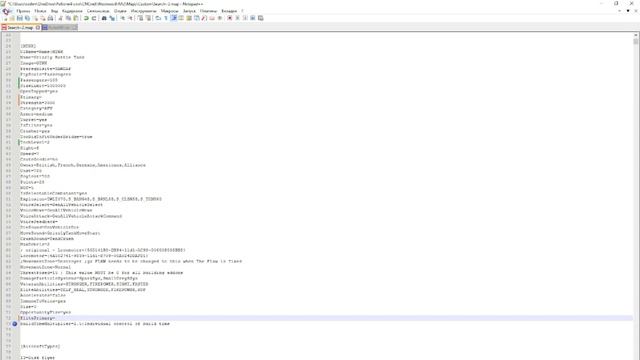Open the Кодировки menu
Image resolution: width=640 pixels, height=360 pixels.
click(x=72, y=11)
